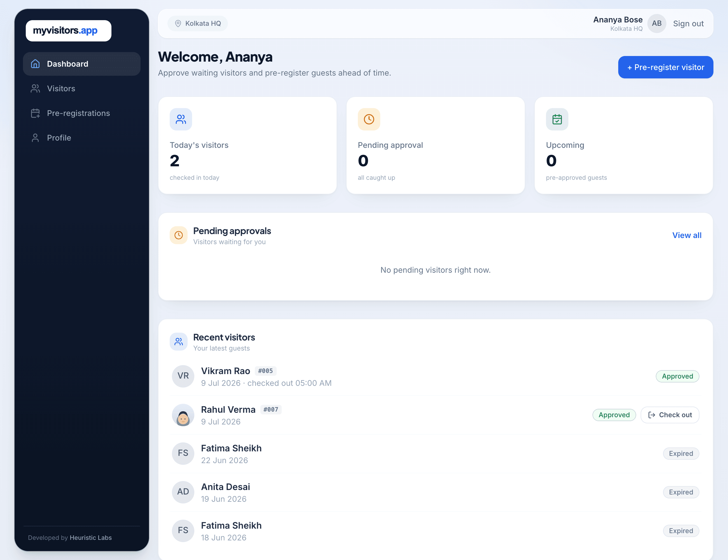The height and width of the screenshot is (560, 728).
Task: Click the AB user avatar in header
Action: (x=656, y=23)
